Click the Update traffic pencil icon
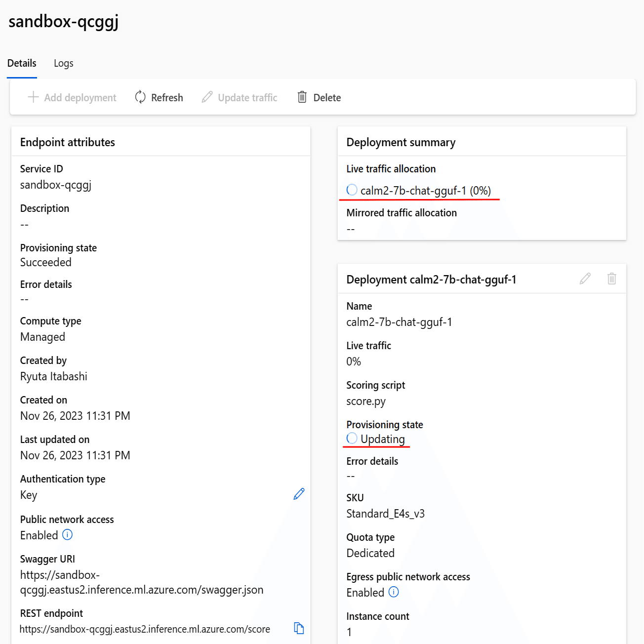Screen dimensions: 644x644 [x=207, y=97]
